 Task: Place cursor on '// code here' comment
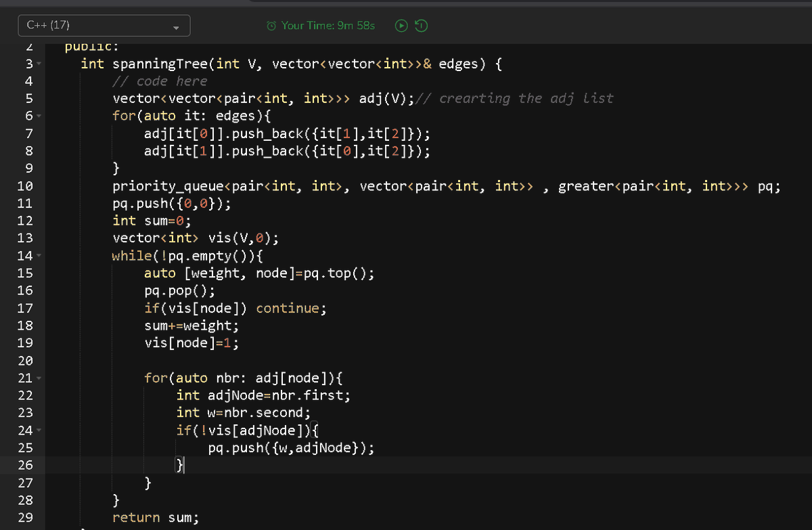[x=160, y=81]
